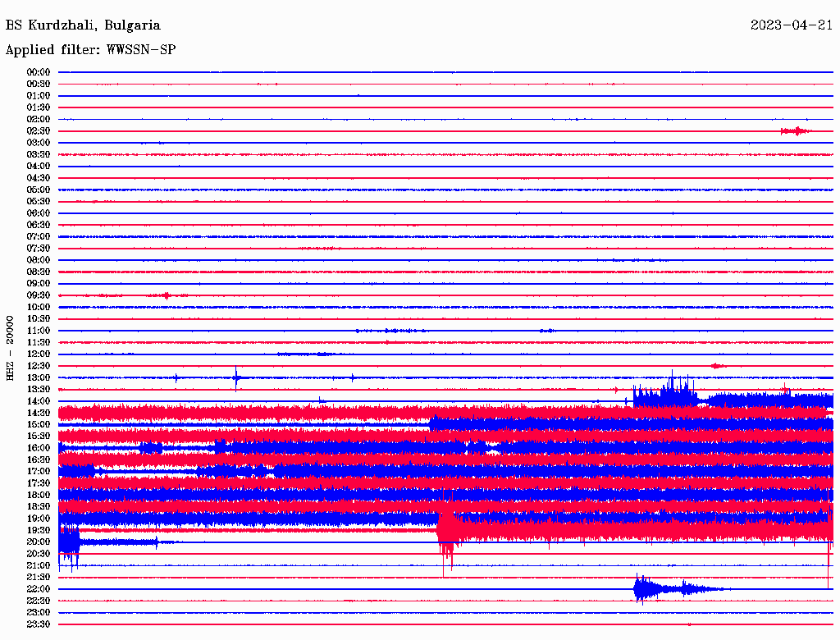This screenshot has height=640, width=840.
Task: Click the 05:00 time label
Action: click(x=39, y=190)
